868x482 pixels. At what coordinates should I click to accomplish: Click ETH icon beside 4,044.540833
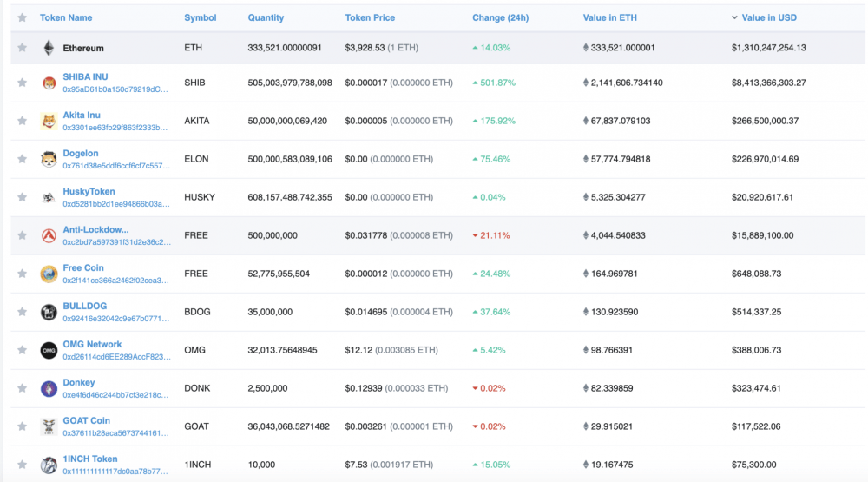coord(586,235)
